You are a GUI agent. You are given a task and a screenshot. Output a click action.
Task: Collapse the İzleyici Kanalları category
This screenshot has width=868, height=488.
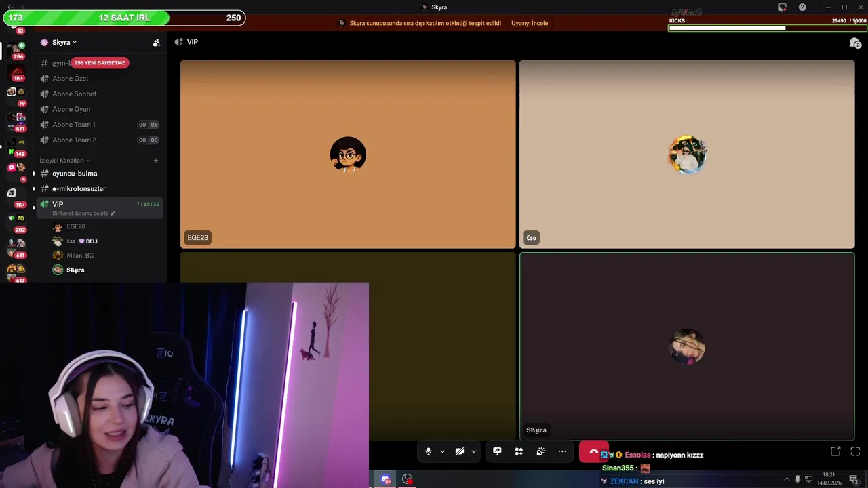[65, 161]
